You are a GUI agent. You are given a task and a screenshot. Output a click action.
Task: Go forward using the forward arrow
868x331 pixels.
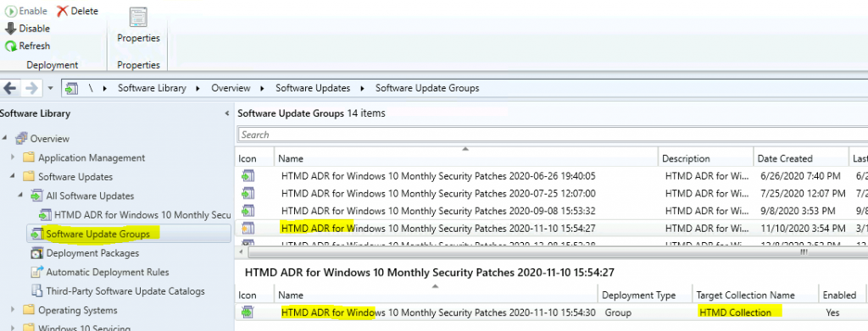(31, 88)
